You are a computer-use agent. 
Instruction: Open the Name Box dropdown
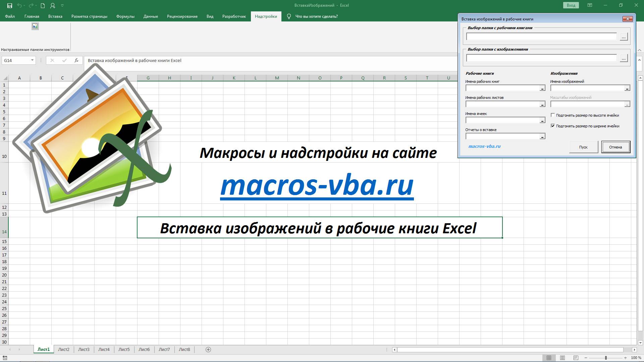pos(32,60)
